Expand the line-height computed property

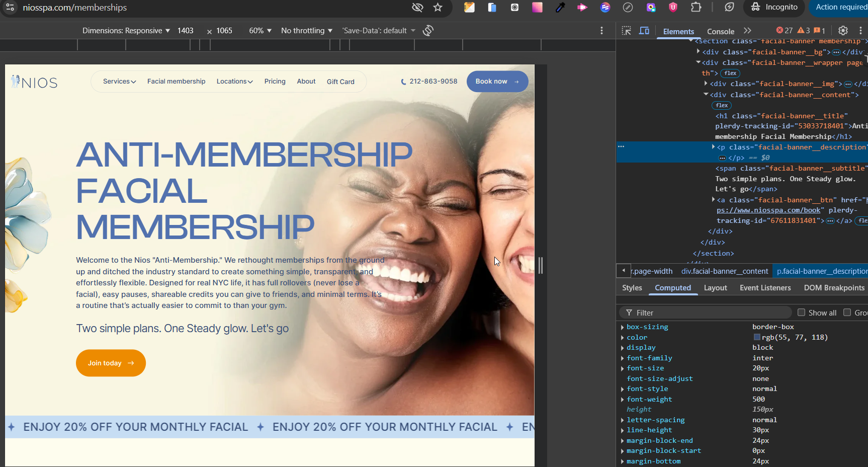click(x=622, y=430)
